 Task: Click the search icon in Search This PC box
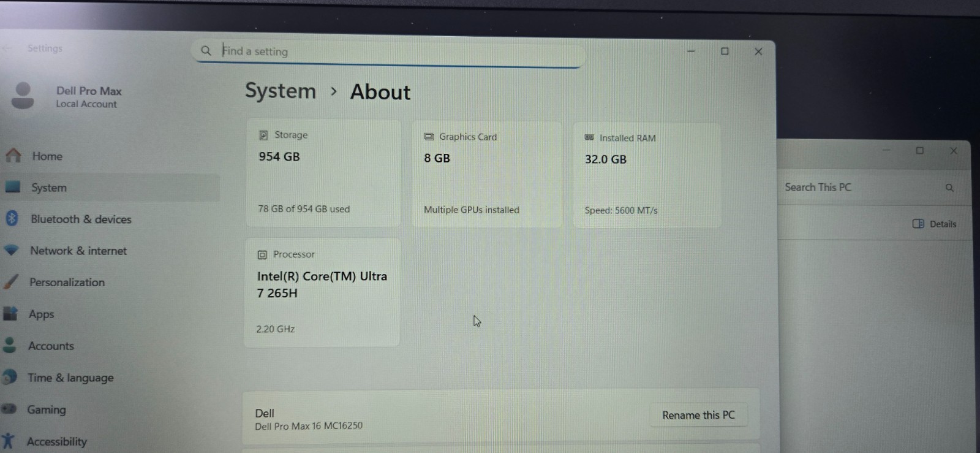click(949, 188)
